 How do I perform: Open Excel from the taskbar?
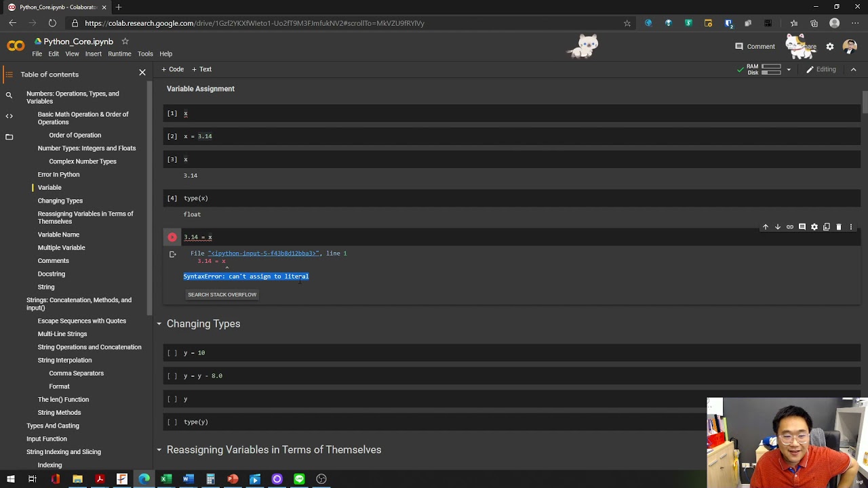pos(166,479)
